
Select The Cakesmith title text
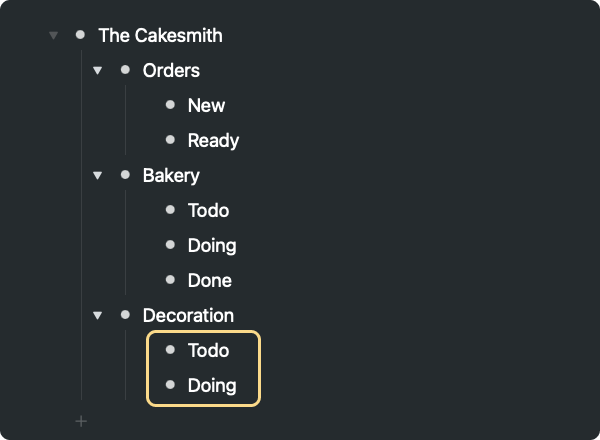pyautogui.click(x=160, y=36)
